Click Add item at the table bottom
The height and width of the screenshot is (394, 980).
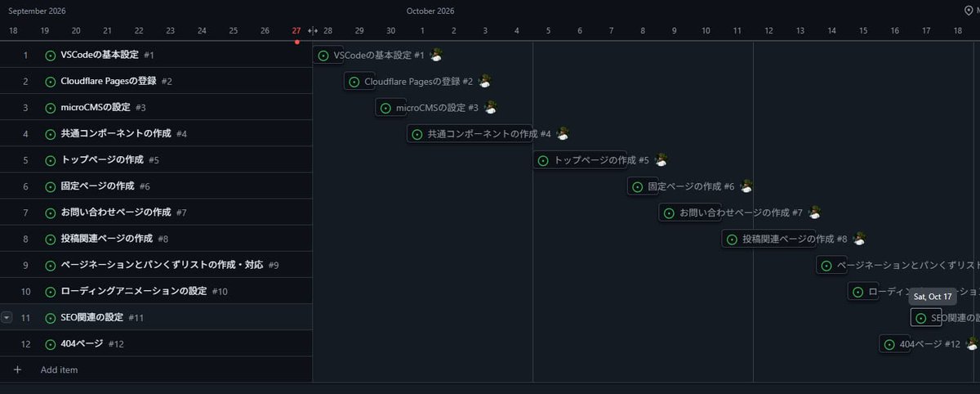(59, 369)
